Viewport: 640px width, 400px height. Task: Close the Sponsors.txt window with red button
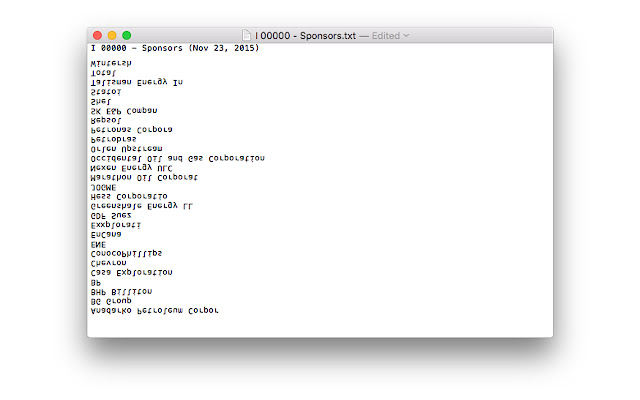(x=97, y=36)
